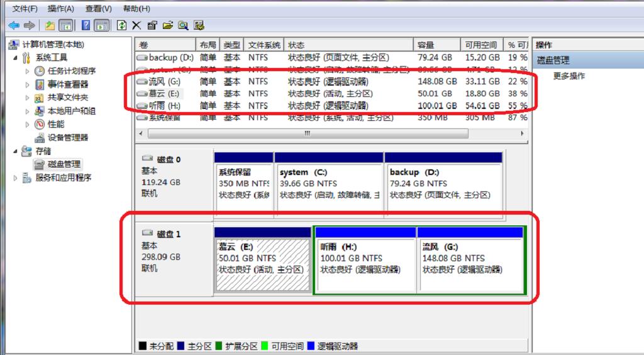This screenshot has height=355, width=644.
Task: Click the 共享文件夹 tree icon
Action: pyautogui.click(x=40, y=98)
